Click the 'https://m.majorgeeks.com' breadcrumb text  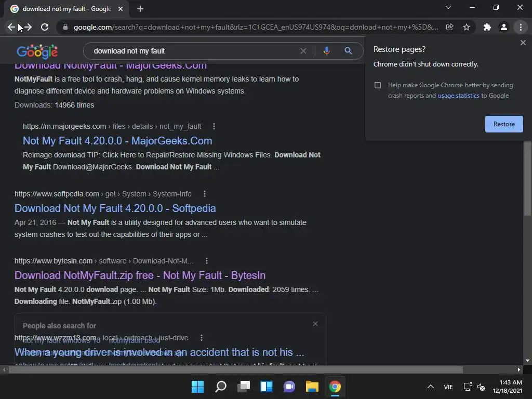tap(64, 127)
